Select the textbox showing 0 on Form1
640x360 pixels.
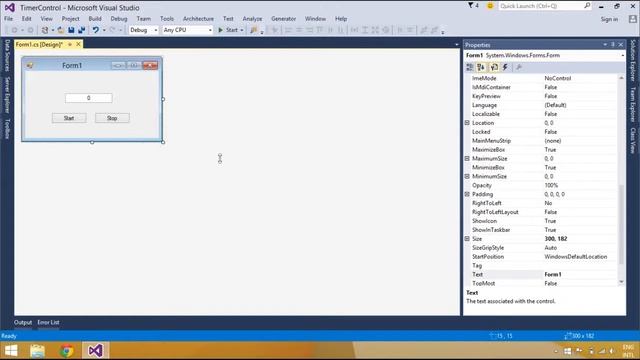click(x=89, y=98)
